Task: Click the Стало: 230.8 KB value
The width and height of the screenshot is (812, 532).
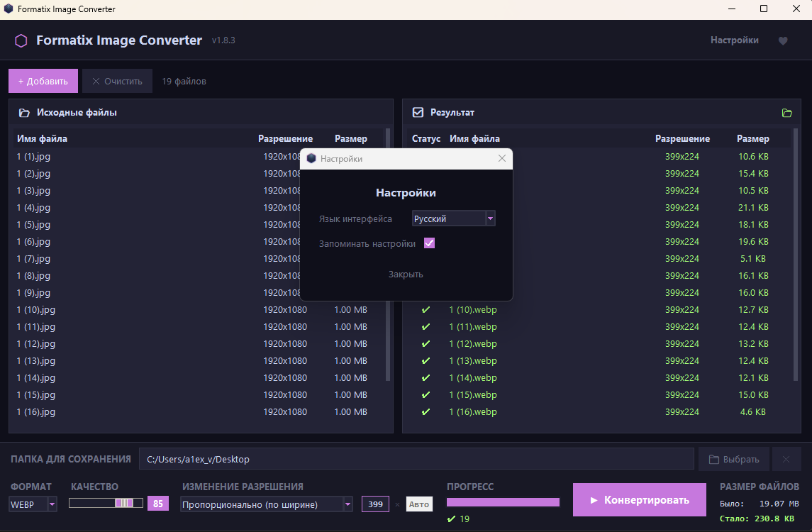Action: point(757,519)
